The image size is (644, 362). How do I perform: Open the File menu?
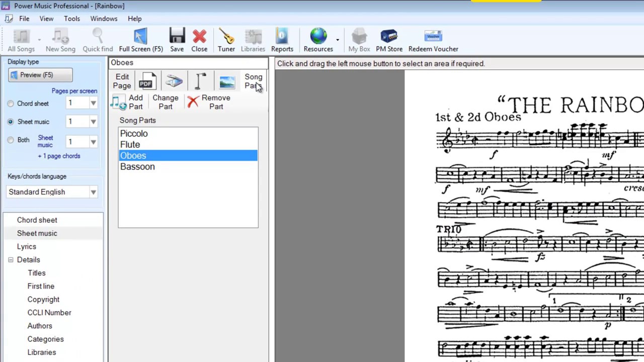pos(24,19)
